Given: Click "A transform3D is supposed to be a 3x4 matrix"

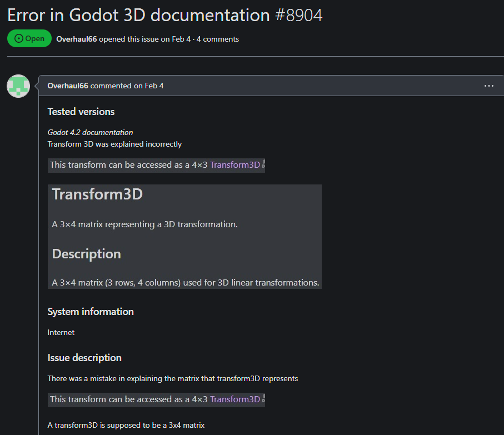Looking at the screenshot, I should click(x=126, y=426).
